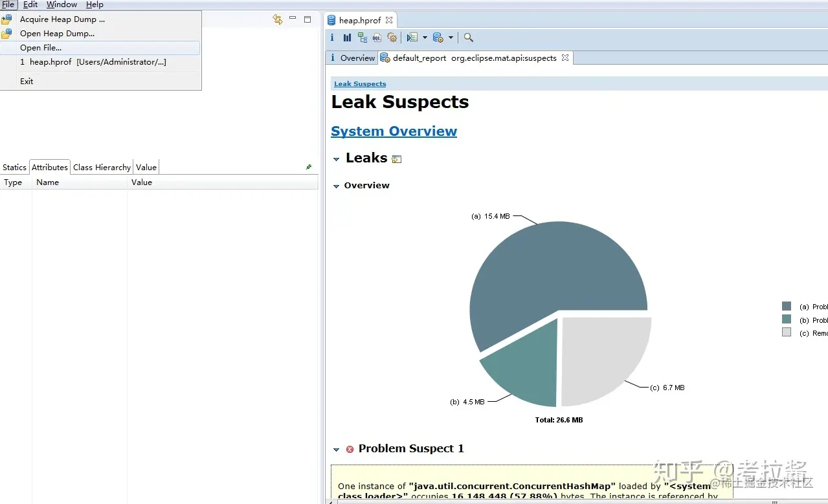Screen dimensions: 828x504
Task: Open the Edit menu
Action: pyautogui.click(x=30, y=5)
